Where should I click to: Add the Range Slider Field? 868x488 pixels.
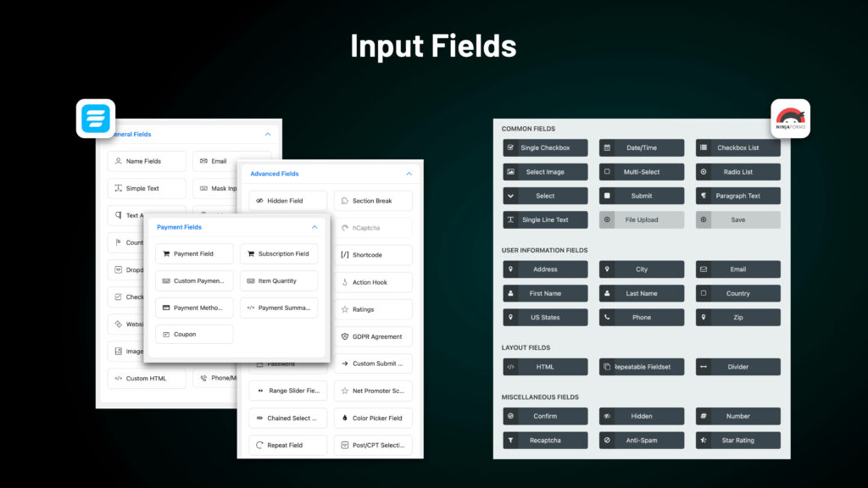point(288,391)
